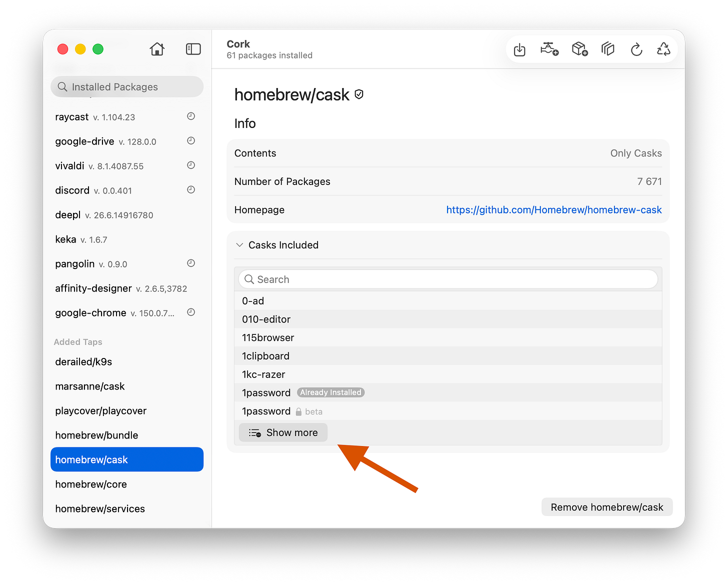The image size is (728, 585).
Task: Run cleanup using recycle icon
Action: [x=663, y=49]
